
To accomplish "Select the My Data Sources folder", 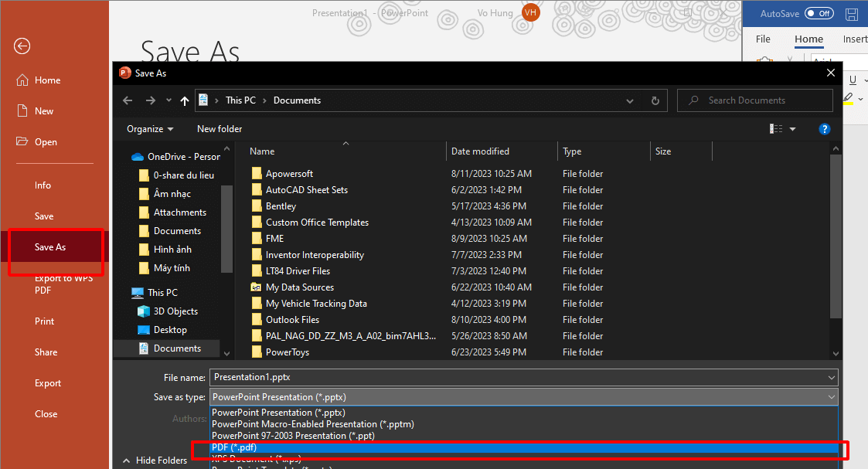I will pos(292,287).
